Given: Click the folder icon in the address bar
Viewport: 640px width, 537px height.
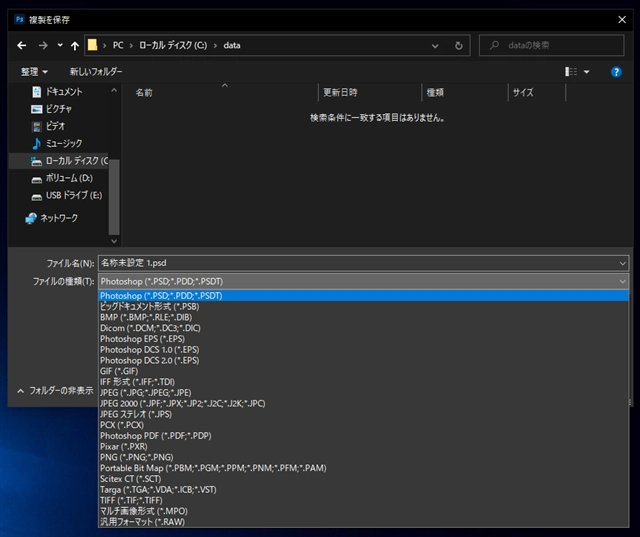Looking at the screenshot, I should 93,45.
